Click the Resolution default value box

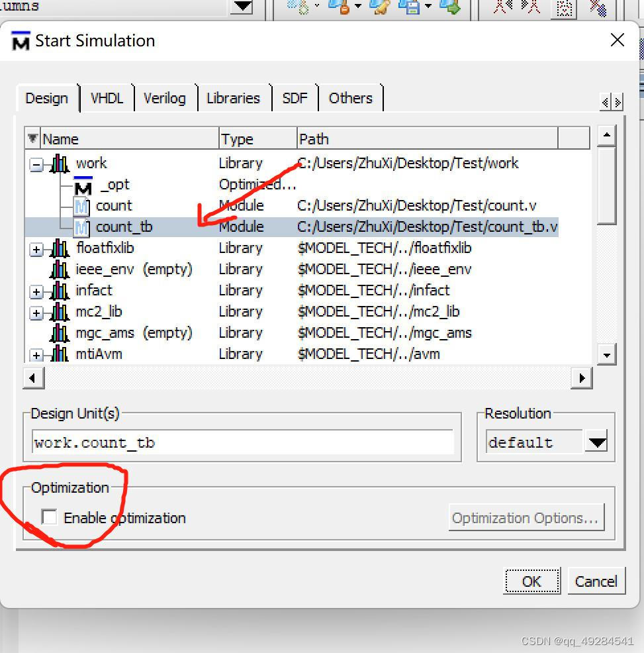tap(535, 442)
